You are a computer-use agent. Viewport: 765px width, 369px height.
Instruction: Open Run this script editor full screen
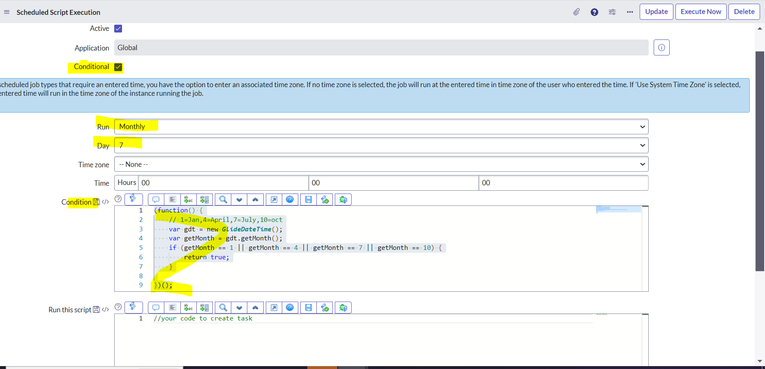point(274,308)
